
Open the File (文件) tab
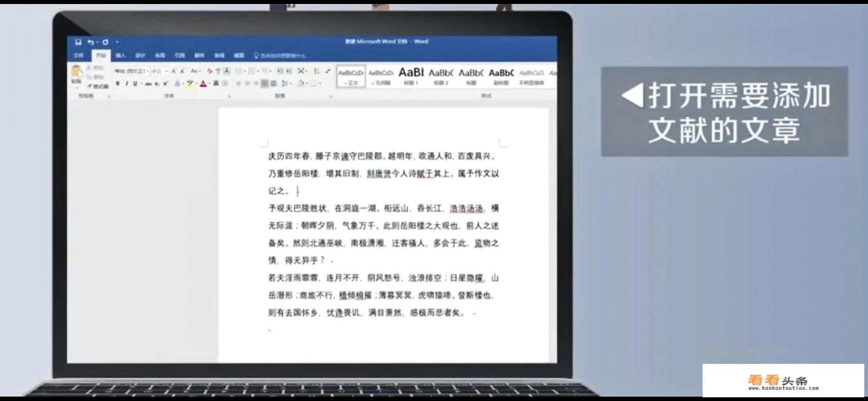79,56
